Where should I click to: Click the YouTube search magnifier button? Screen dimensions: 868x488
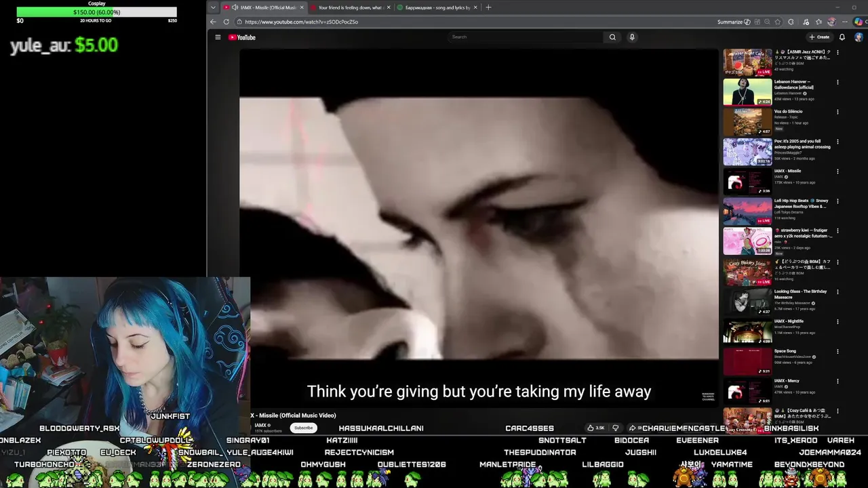(x=612, y=37)
